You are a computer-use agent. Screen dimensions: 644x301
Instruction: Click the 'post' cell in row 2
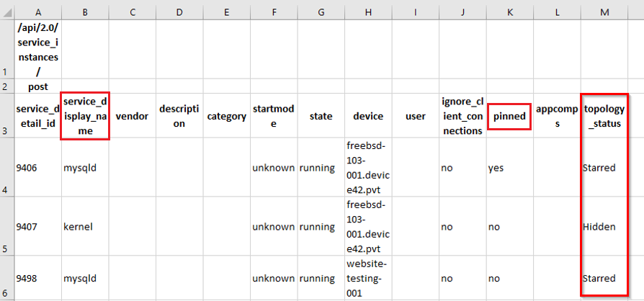coord(37,86)
